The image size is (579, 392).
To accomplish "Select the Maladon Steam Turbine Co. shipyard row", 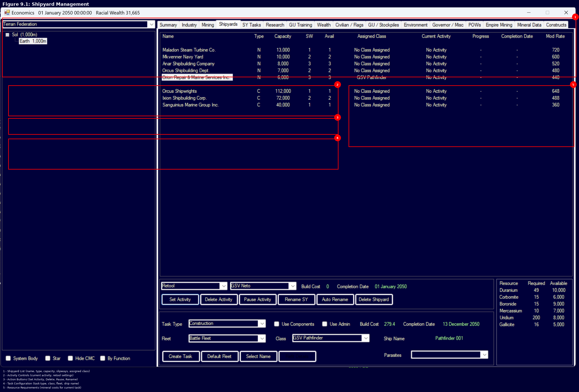I will (x=189, y=50).
